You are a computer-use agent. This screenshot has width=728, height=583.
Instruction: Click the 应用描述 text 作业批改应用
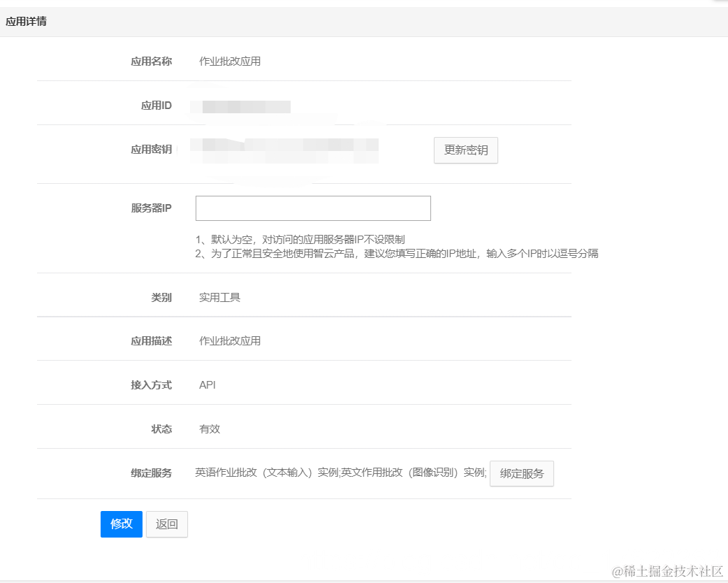tap(229, 340)
